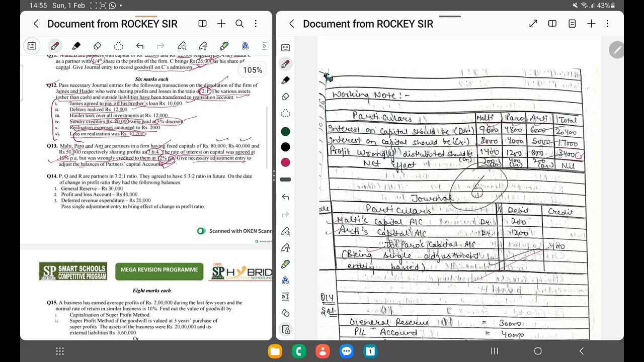Redo the stroke in the right vertical toolbar
Viewport: 644px width, 362px height.
[285, 215]
